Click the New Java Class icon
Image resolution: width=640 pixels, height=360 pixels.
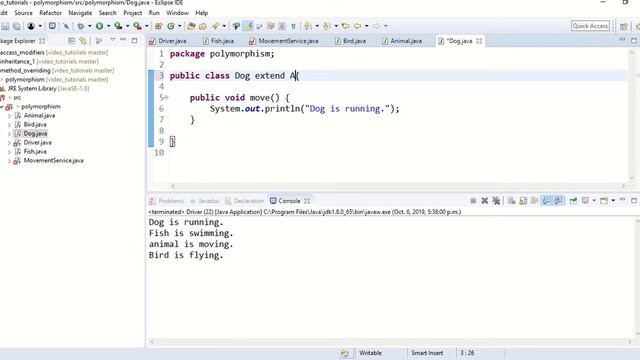coord(171,26)
